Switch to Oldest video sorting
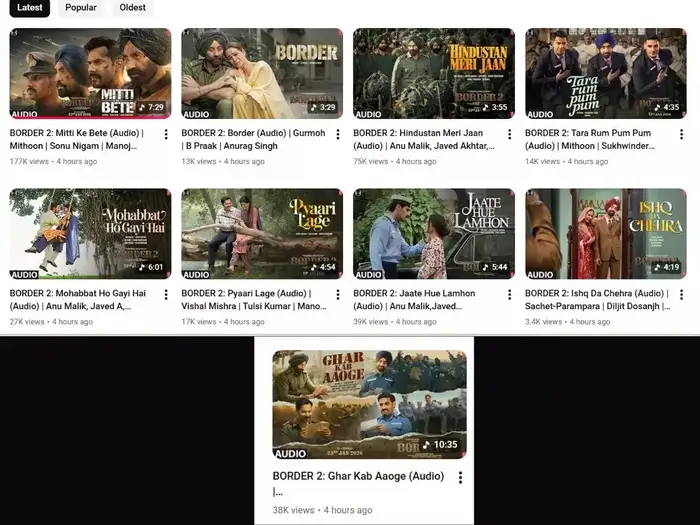700x525 pixels. 132,8
